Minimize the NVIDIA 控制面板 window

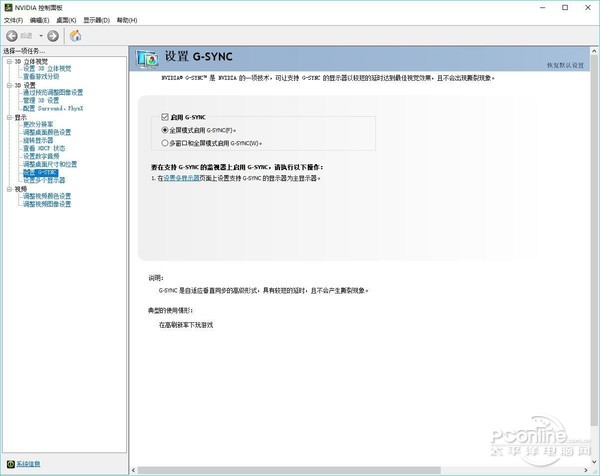point(542,8)
